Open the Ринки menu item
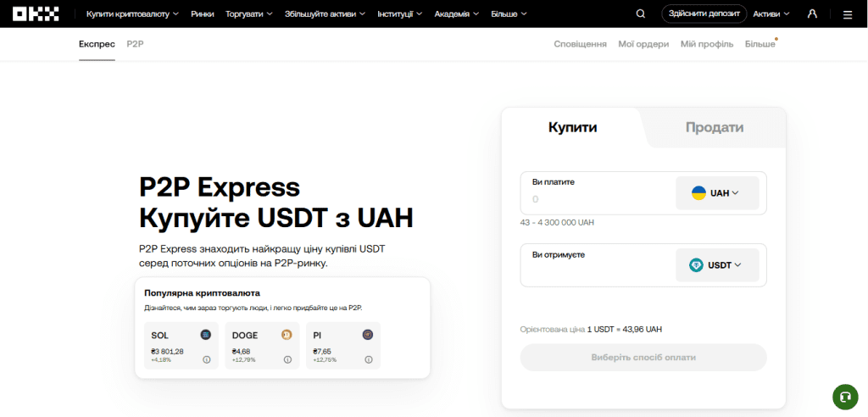The height and width of the screenshot is (417, 868). [203, 14]
